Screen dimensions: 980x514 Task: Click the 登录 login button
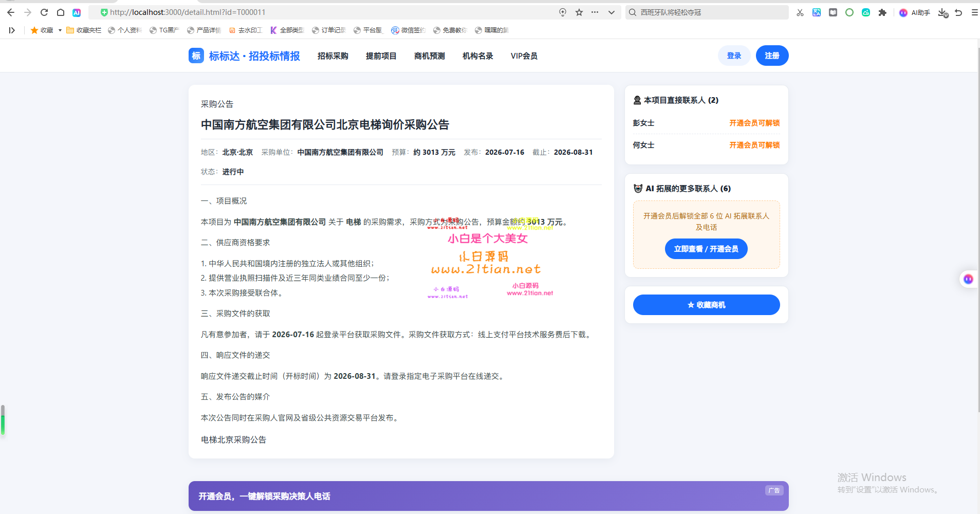tap(734, 56)
